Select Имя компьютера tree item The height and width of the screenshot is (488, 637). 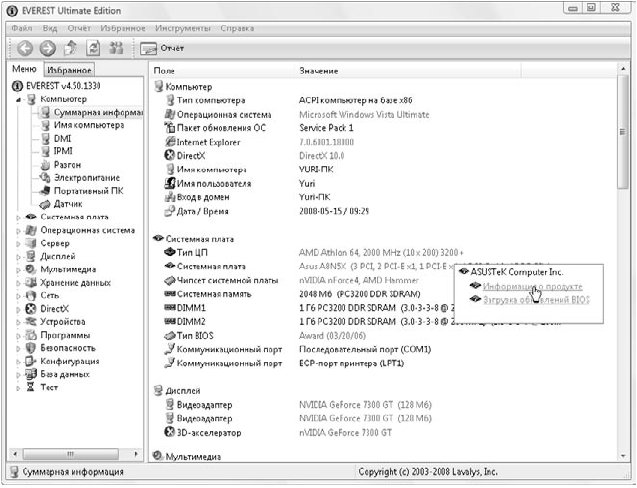[89, 125]
